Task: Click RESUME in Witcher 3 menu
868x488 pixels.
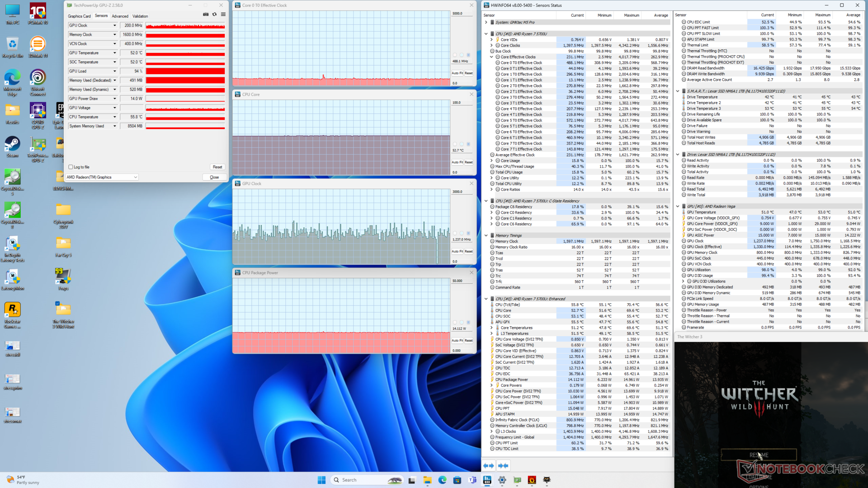Action: point(759,455)
